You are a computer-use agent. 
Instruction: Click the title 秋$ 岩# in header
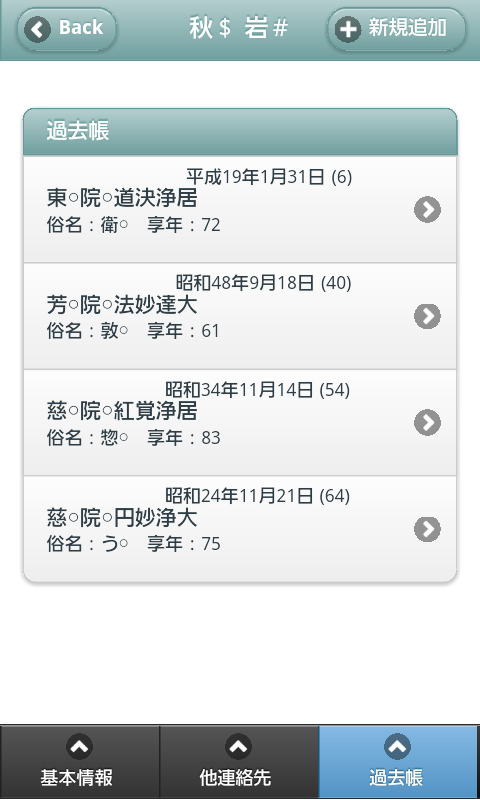pyautogui.click(x=239, y=29)
